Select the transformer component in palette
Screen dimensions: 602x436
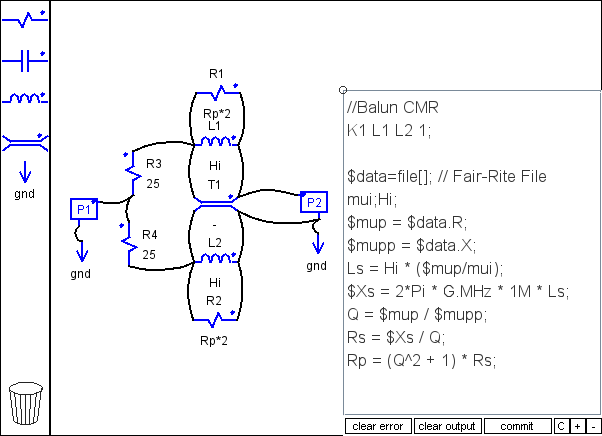[x=25, y=142]
